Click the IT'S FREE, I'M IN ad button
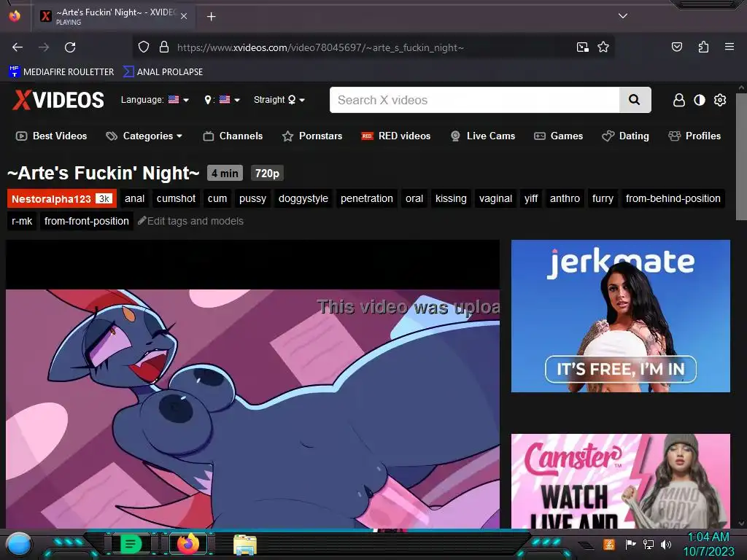Screen dimensions: 747x560 [x=620, y=369]
